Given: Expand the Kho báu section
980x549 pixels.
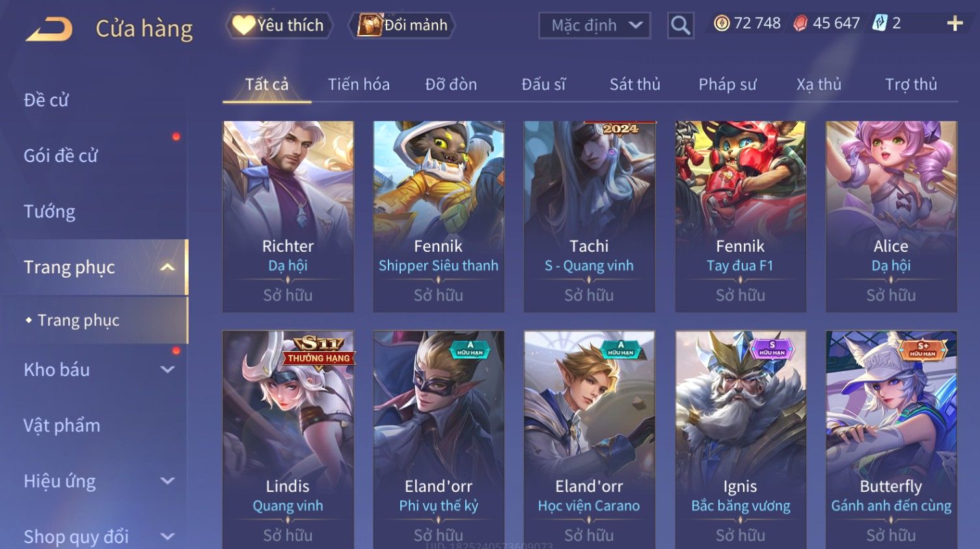Looking at the screenshot, I should coord(167,369).
